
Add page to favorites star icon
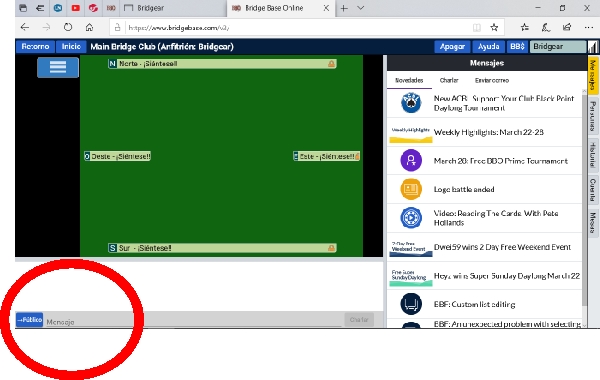[x=494, y=27]
